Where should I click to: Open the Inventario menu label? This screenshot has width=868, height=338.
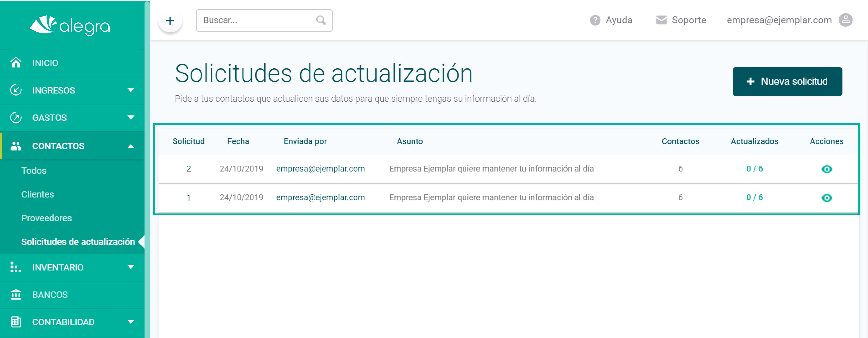(x=58, y=267)
